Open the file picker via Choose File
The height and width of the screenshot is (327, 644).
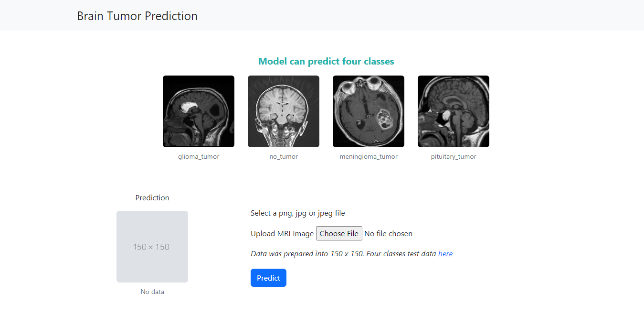(x=339, y=233)
